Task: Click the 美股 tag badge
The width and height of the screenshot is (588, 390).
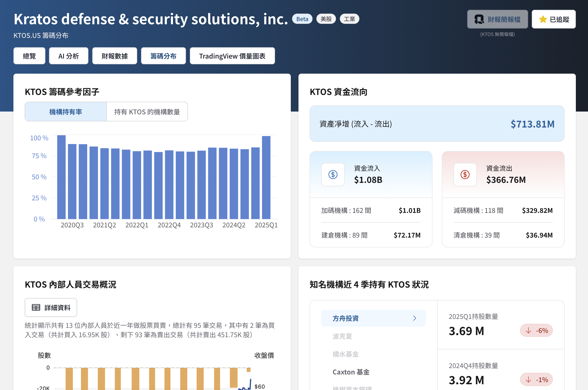Action: pyautogui.click(x=326, y=19)
